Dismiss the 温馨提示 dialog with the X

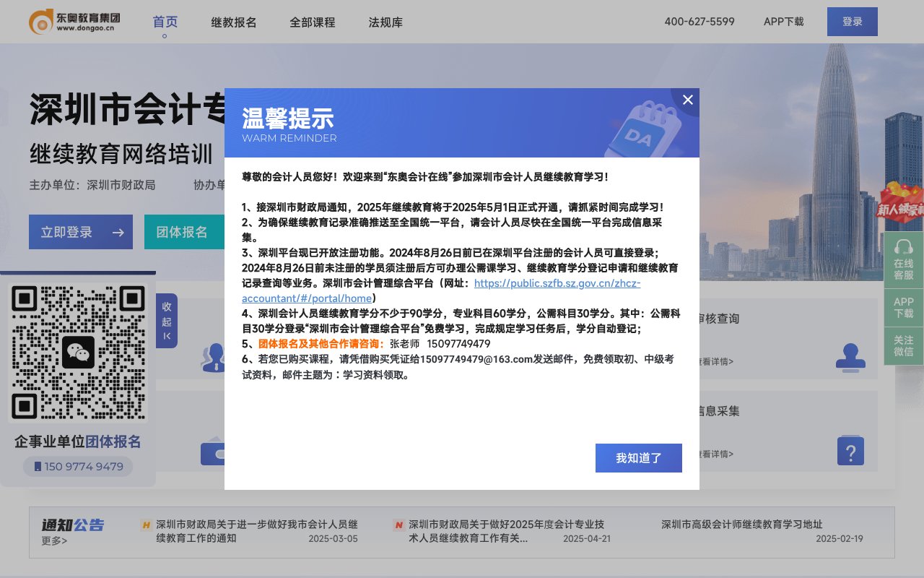click(x=687, y=100)
